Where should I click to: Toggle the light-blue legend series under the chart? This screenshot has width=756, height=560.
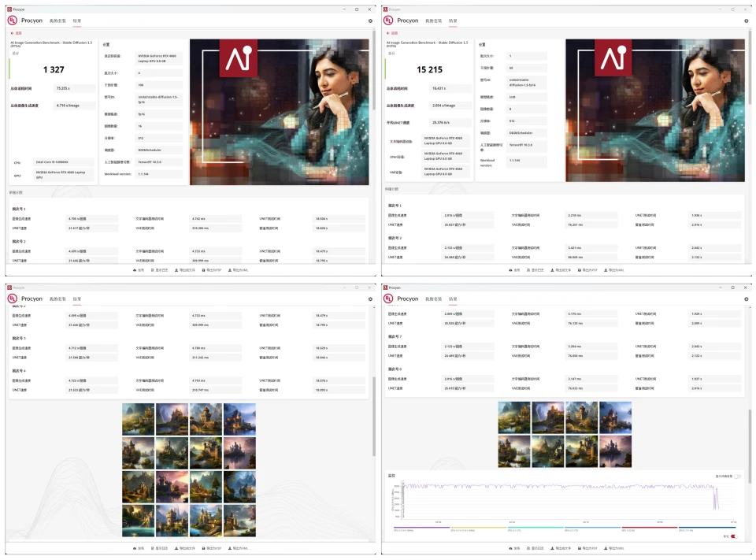[x=592, y=528]
